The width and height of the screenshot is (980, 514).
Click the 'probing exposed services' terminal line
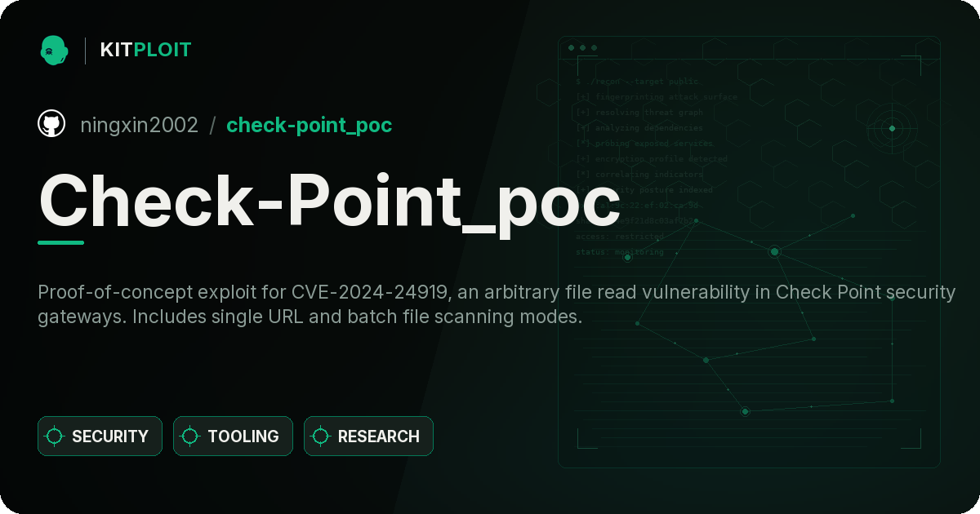pyautogui.click(x=644, y=144)
